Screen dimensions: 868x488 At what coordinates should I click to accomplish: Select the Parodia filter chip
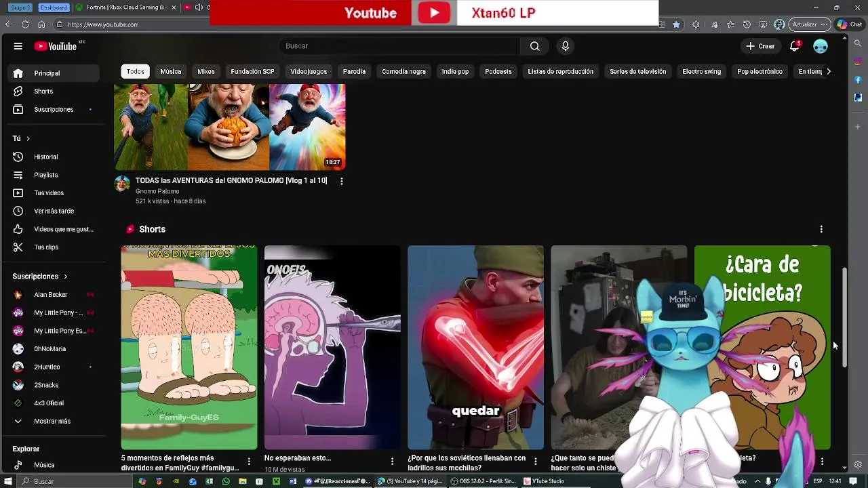[354, 71]
